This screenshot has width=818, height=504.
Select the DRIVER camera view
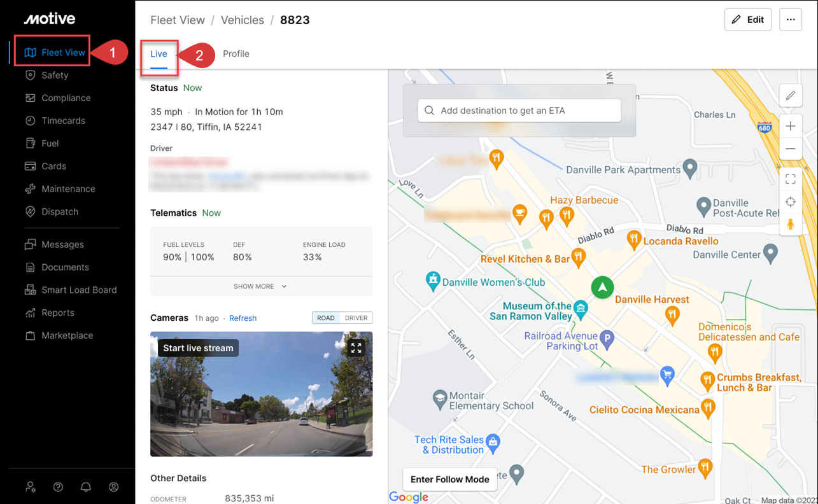point(356,318)
